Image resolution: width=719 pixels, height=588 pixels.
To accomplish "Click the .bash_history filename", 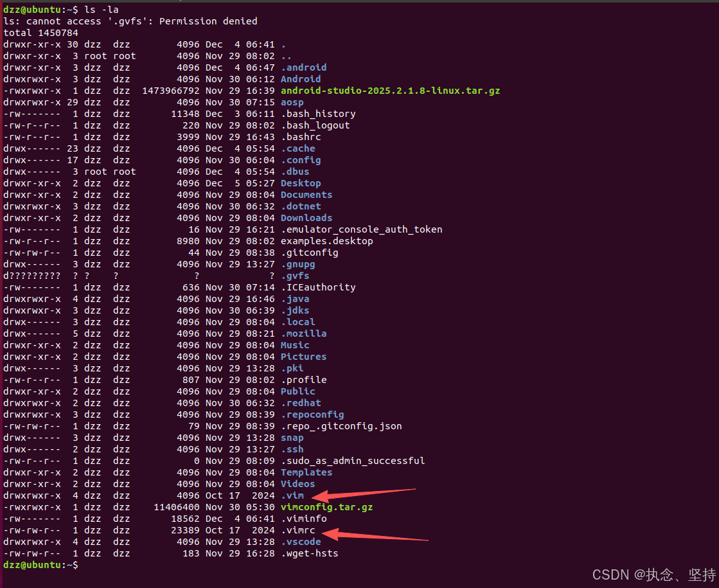I will pos(318,114).
